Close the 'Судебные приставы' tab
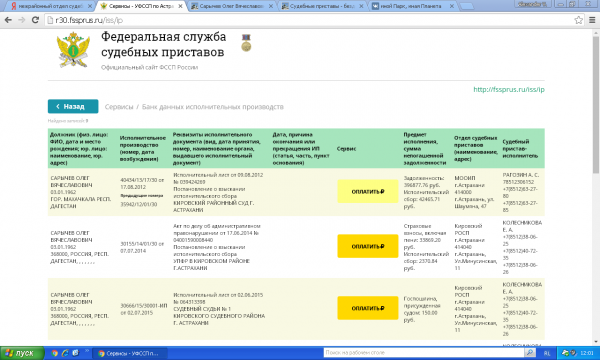600x360 pixels. click(361, 6)
